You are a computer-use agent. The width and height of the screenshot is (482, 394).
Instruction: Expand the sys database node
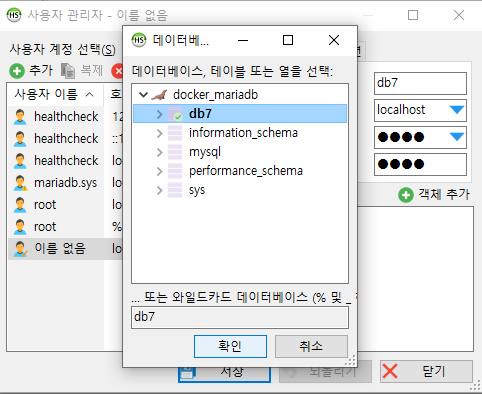(160, 190)
